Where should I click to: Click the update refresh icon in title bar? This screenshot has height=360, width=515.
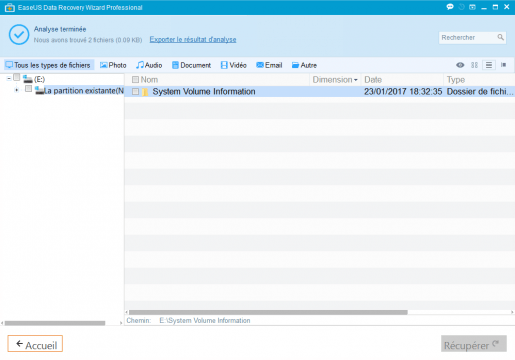point(461,7)
